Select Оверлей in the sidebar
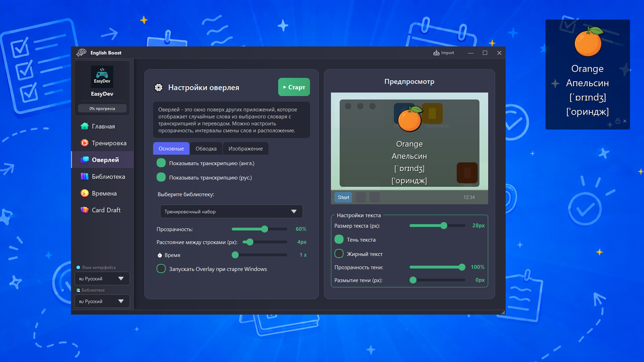Image resolution: width=644 pixels, height=362 pixels. (x=102, y=160)
